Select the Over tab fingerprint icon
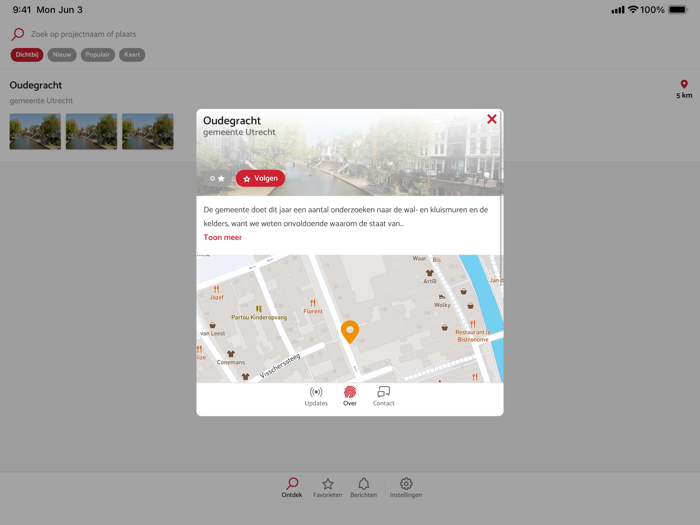 350,396
